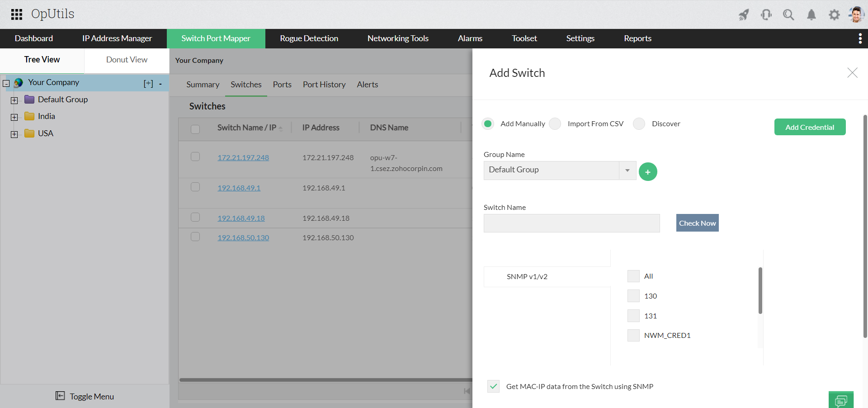The height and width of the screenshot is (408, 868).
Task: Click the Add Credential button
Action: [x=810, y=127]
